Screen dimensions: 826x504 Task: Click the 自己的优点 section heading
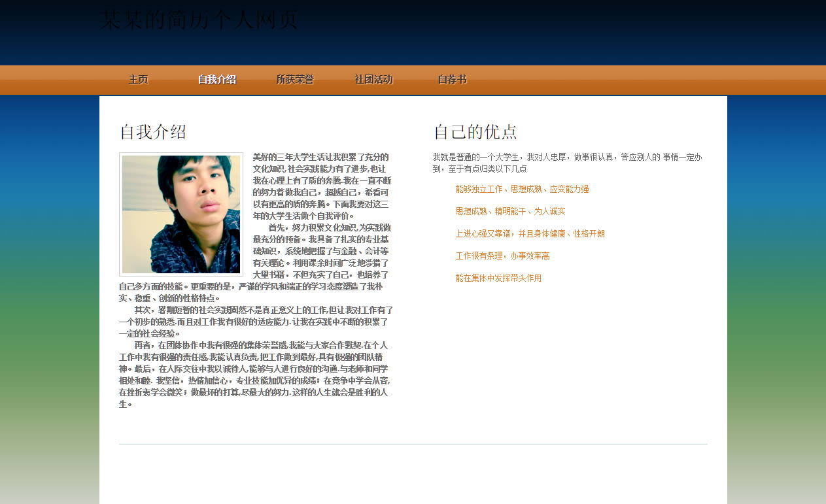coord(475,132)
